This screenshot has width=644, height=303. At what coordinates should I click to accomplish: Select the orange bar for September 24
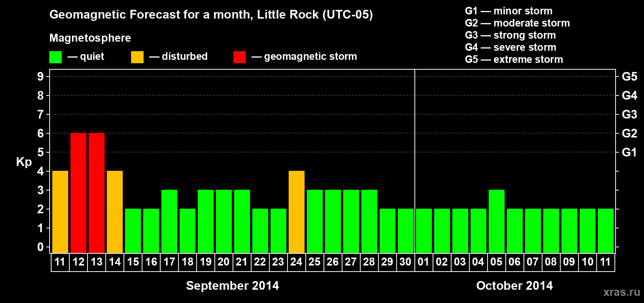coord(297,212)
